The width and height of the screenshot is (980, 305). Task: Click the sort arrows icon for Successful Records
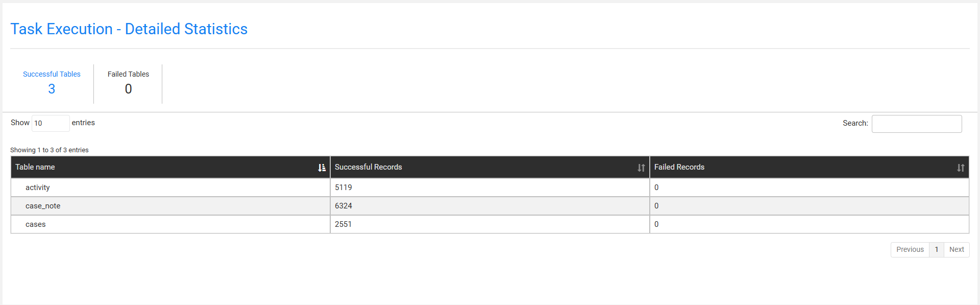point(641,168)
